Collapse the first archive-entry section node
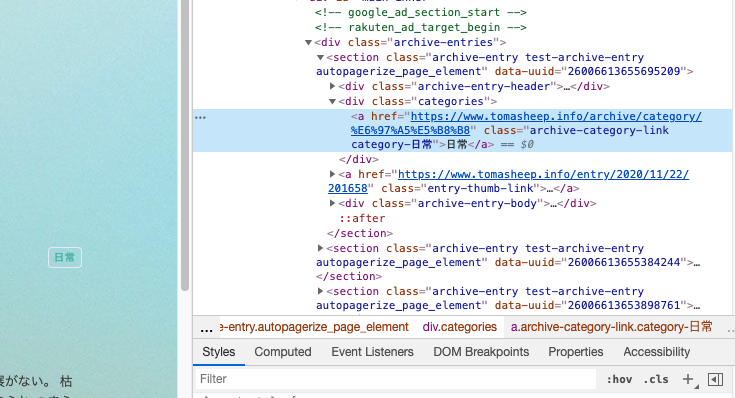The height and width of the screenshot is (398, 735). (x=321, y=58)
